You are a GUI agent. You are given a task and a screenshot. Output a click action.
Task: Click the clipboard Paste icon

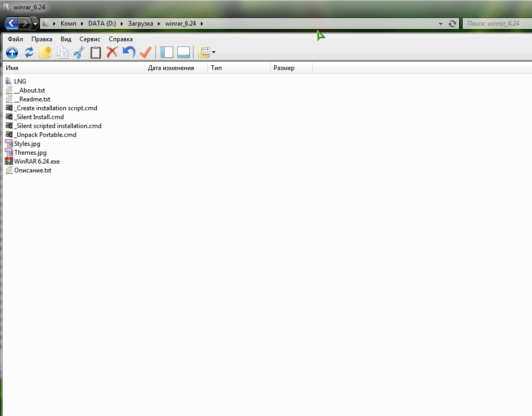[96, 53]
